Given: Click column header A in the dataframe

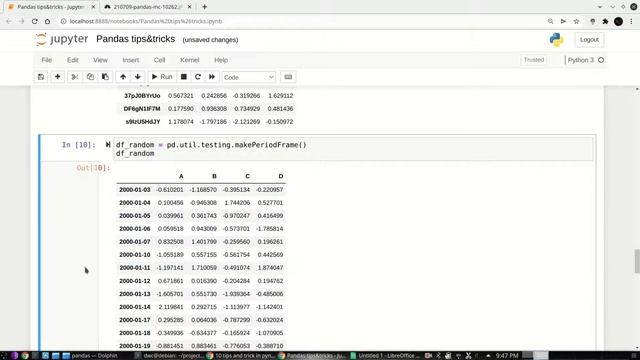Looking at the screenshot, I should 181,176.
